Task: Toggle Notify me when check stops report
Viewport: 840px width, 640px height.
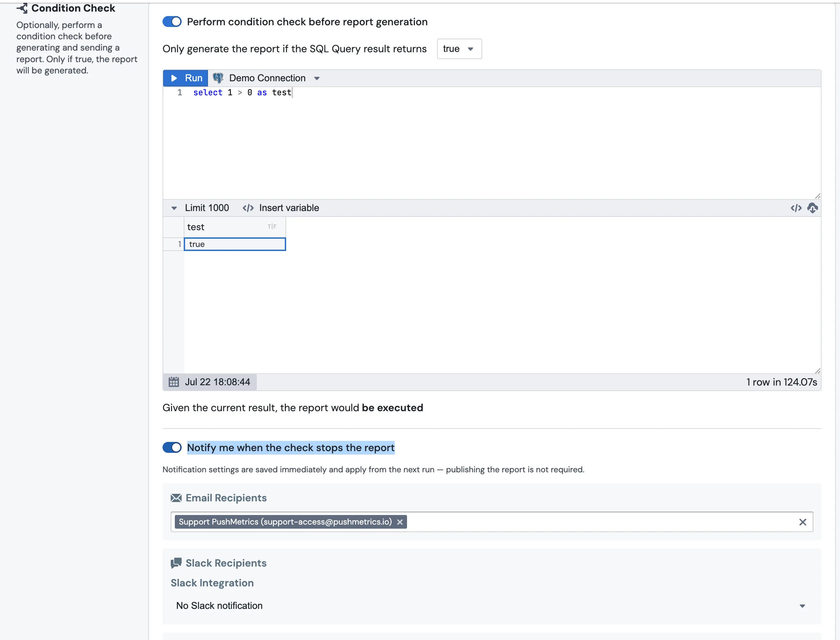Action: pyautogui.click(x=172, y=448)
